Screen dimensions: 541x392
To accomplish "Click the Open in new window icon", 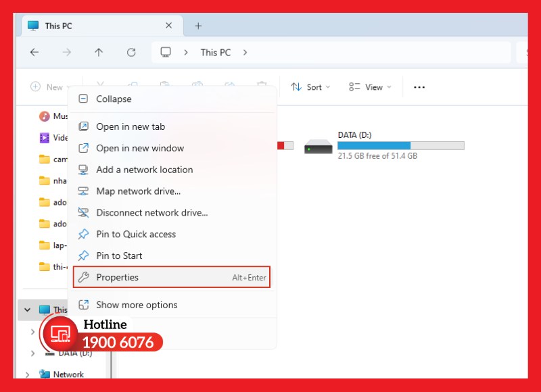I will pos(83,148).
